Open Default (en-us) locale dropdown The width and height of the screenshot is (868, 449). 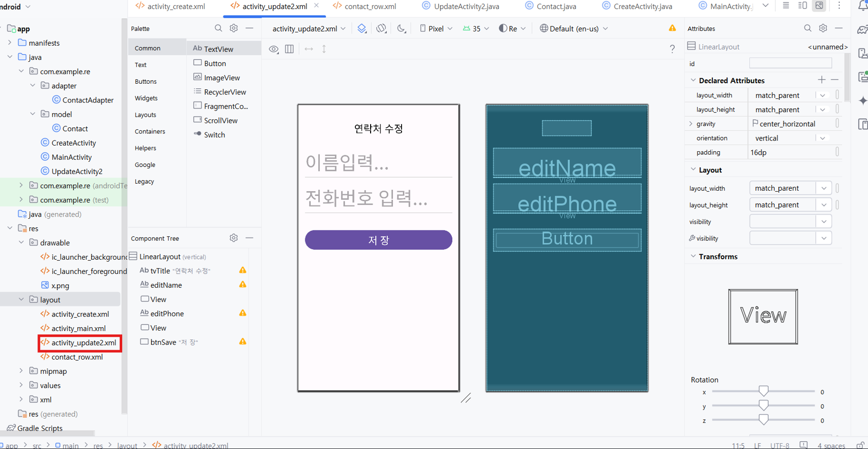tap(574, 28)
